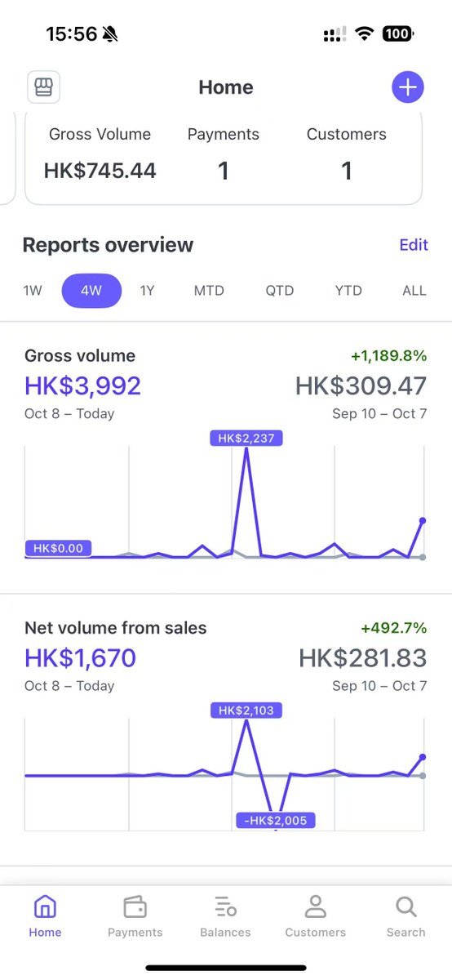Open the Balances tab icon
This screenshot has height=980, width=452.
225,906
